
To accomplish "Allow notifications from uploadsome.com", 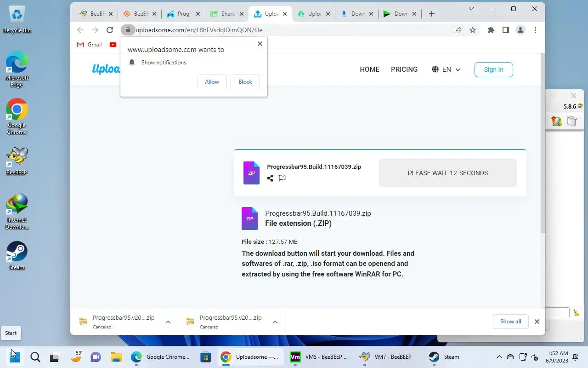I will (212, 82).
